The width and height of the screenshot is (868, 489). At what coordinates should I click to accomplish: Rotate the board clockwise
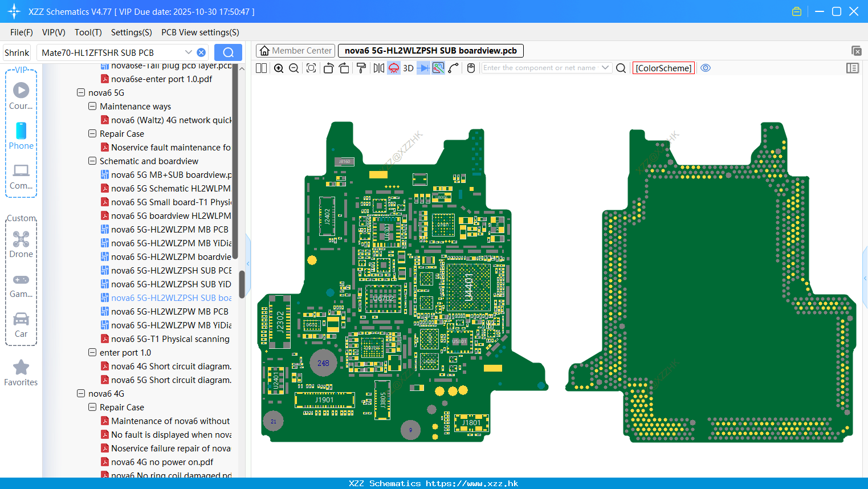[x=344, y=68]
